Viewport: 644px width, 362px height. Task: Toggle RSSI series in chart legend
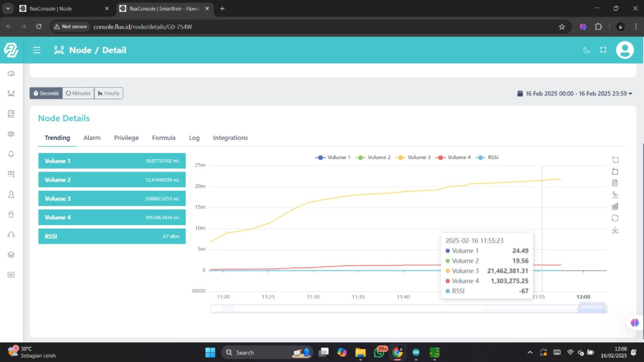pyautogui.click(x=487, y=157)
